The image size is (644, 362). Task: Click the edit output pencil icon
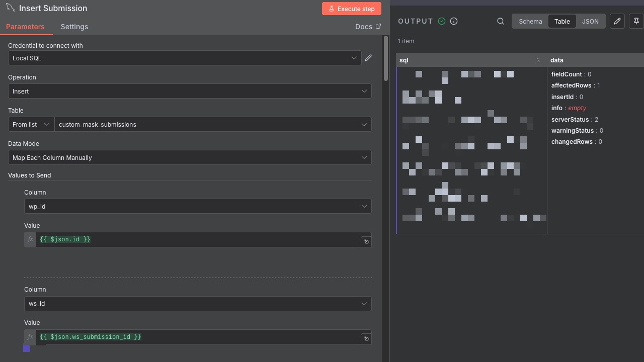tap(617, 21)
